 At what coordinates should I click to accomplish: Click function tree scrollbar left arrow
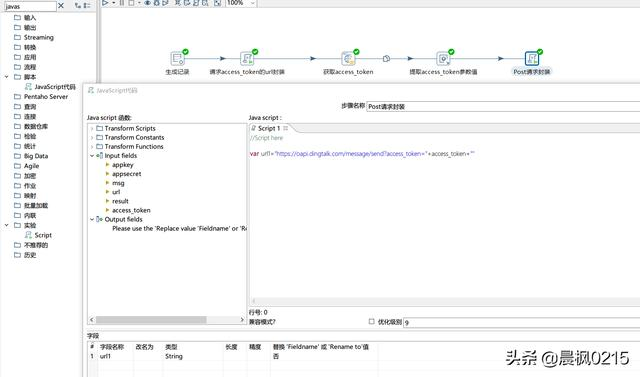pyautogui.click(x=91, y=319)
